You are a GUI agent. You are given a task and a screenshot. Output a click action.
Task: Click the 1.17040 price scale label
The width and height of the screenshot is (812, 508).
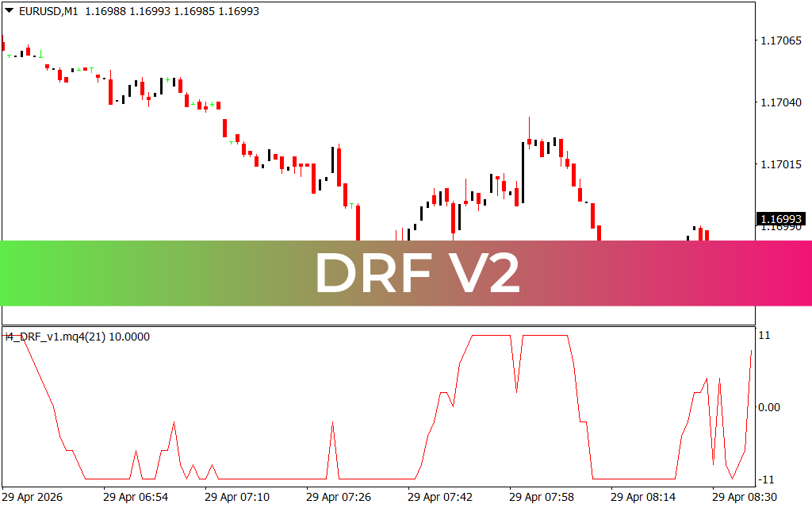click(x=780, y=102)
